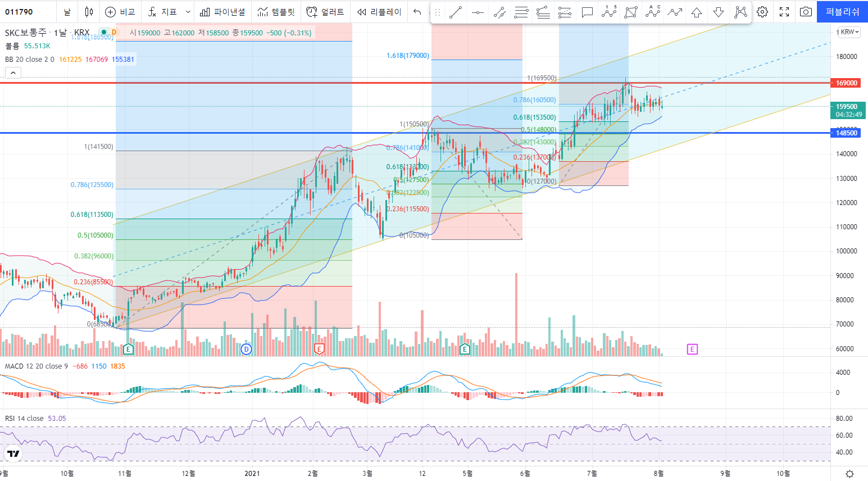Select the ABCD pattern tool

(653, 12)
